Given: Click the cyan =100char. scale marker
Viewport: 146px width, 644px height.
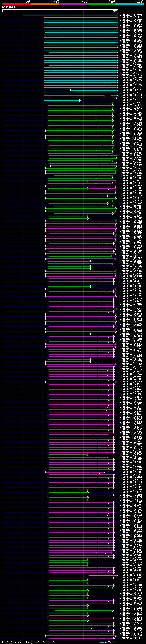Looking at the screenshot, I should tap(108, 642).
